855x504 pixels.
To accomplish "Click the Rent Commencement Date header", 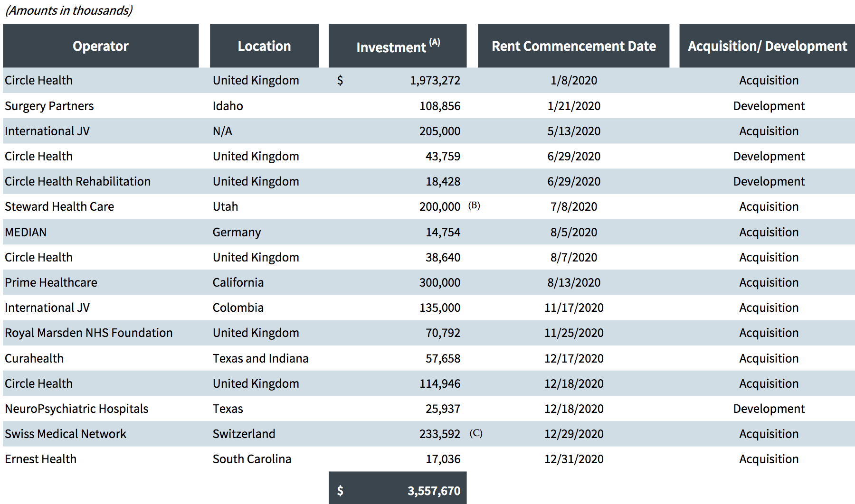I will point(573,46).
